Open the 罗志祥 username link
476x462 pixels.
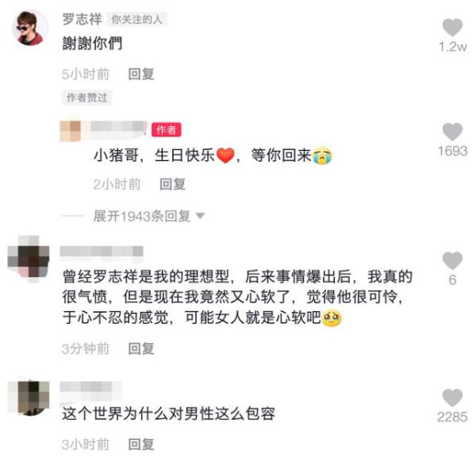point(82,19)
